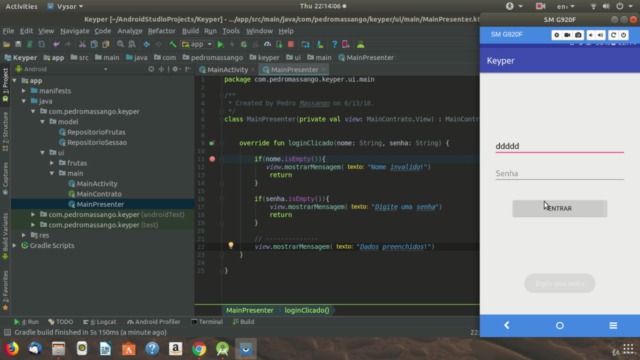Image resolution: width=640 pixels, height=360 pixels.
Task: Open the Run tool window
Action: 26,322
